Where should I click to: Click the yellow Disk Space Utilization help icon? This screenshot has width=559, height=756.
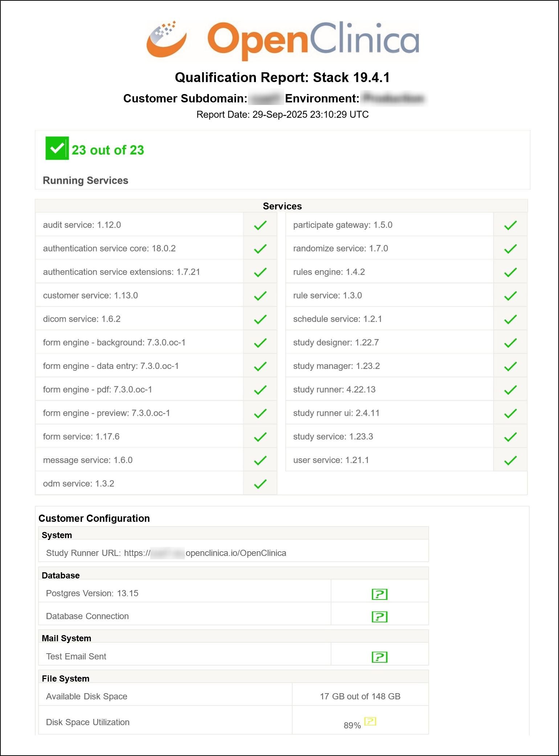370,721
